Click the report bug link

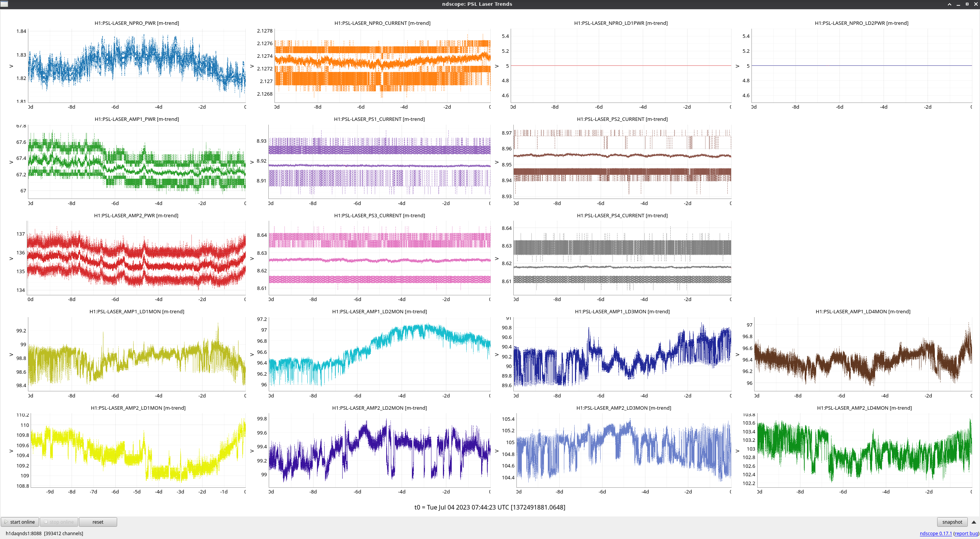pos(966,533)
